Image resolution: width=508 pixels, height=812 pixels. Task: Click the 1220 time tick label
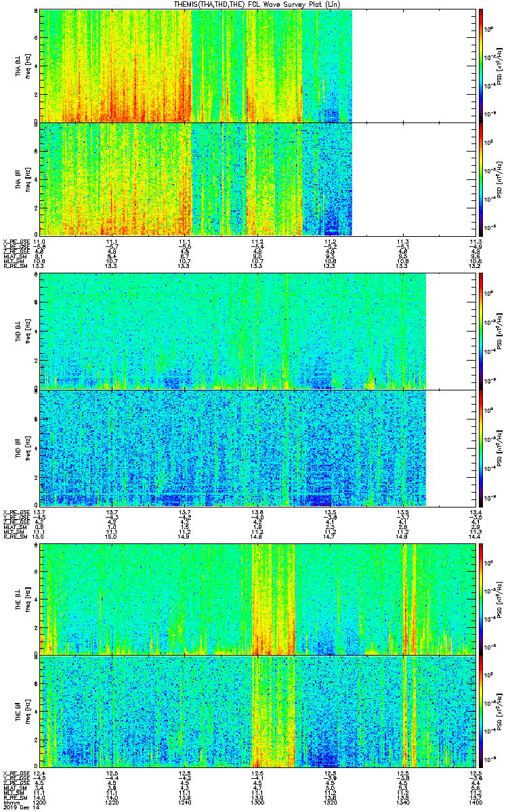click(112, 802)
